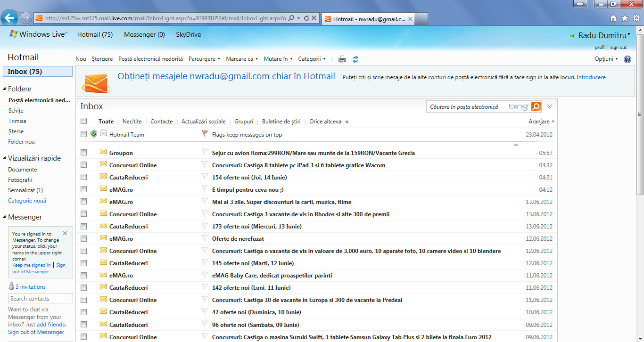The width and height of the screenshot is (644, 342).
Task: Click the green shield icon on the Hotmail Team row
Action: pos(94,134)
